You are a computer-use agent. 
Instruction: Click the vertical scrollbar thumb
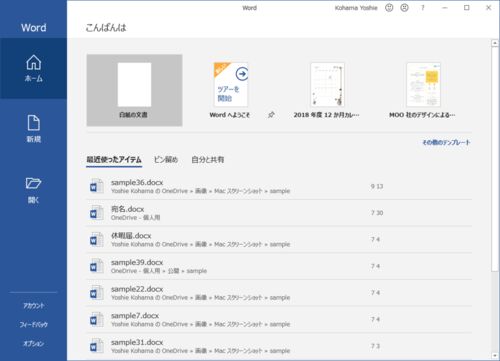tap(495, 159)
